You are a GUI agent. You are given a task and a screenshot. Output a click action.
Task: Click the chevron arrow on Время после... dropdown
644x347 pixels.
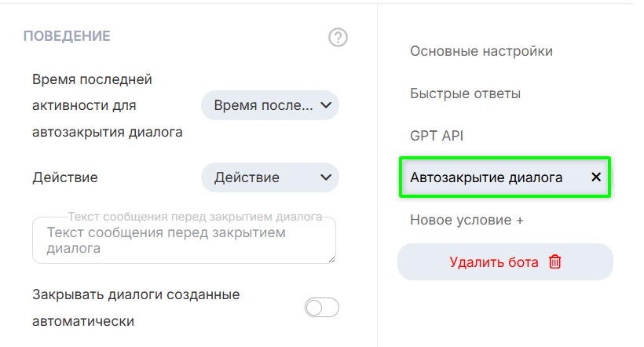[326, 105]
